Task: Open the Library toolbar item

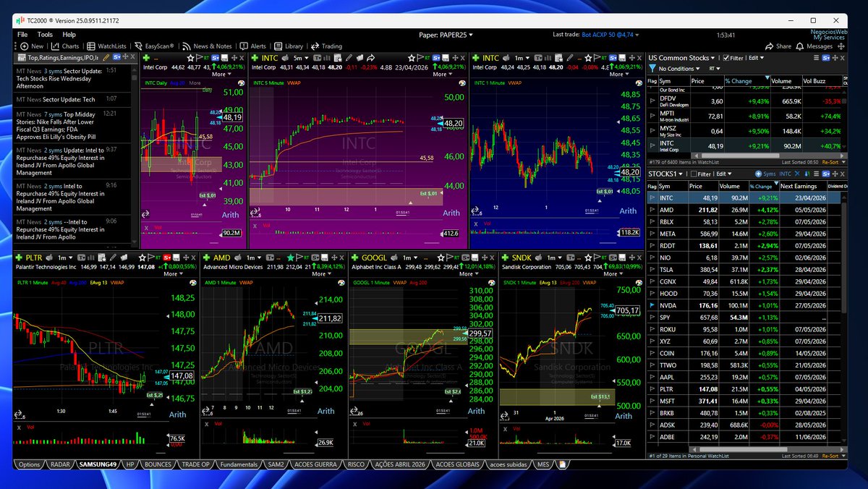Action: click(x=288, y=46)
